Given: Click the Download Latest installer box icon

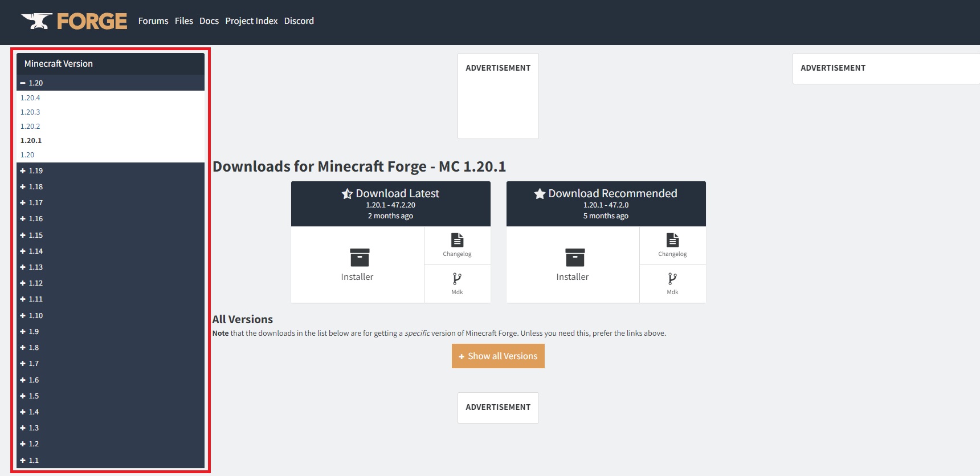Looking at the screenshot, I should 360,257.
